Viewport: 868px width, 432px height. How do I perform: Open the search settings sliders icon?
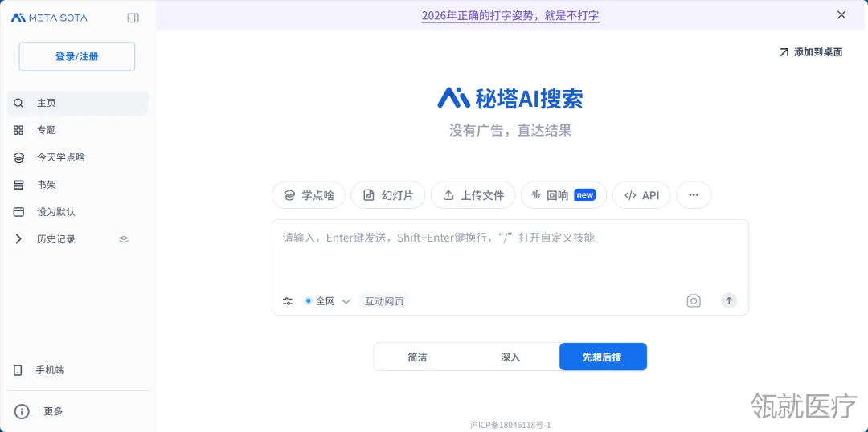[287, 301]
